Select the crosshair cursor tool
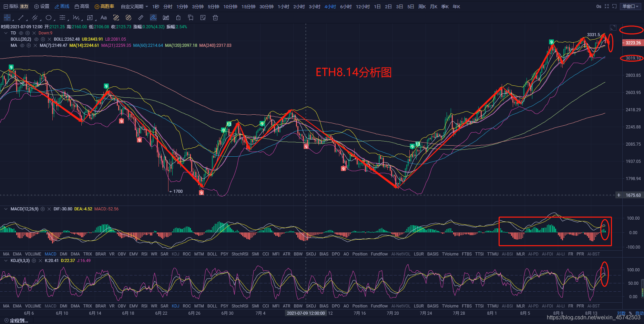The height and width of the screenshot is (324, 644). [7, 18]
